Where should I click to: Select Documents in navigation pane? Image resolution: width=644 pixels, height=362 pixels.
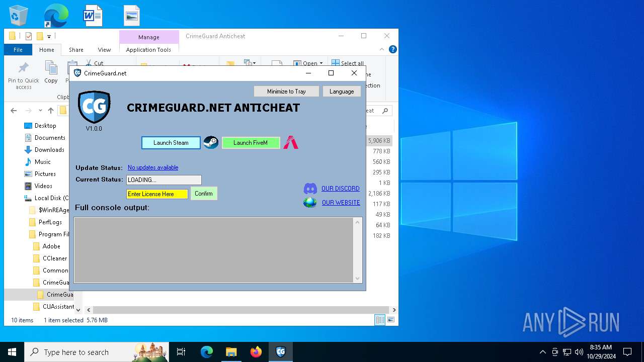pos(50,138)
